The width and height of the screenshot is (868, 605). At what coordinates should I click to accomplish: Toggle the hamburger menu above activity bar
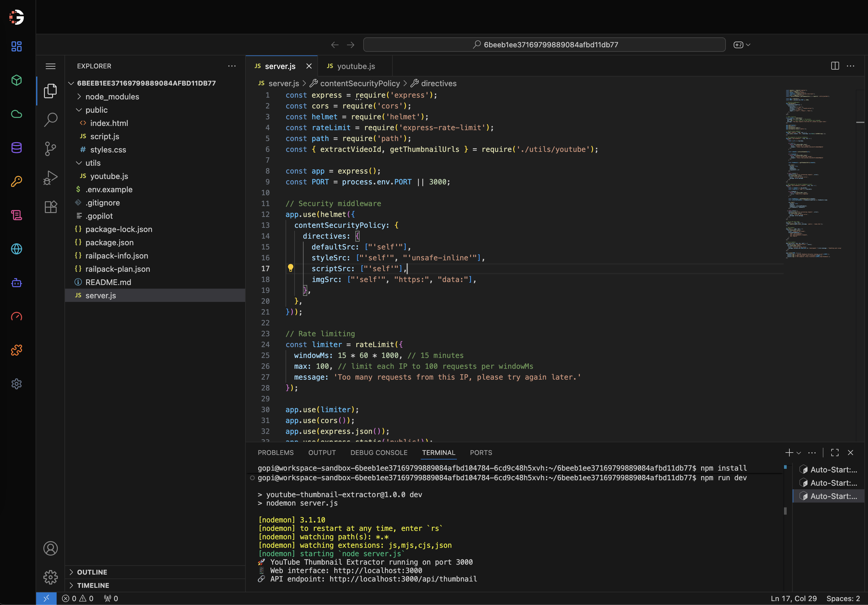pos(50,66)
